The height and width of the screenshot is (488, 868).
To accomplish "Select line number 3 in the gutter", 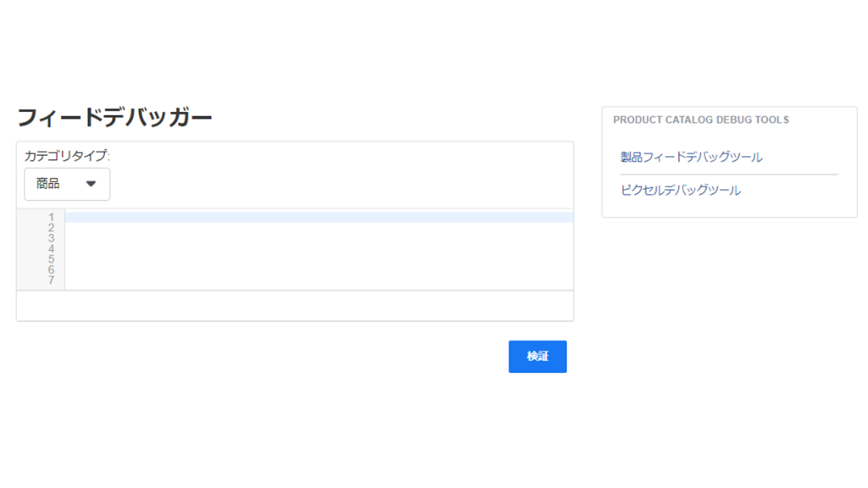I will click(52, 238).
